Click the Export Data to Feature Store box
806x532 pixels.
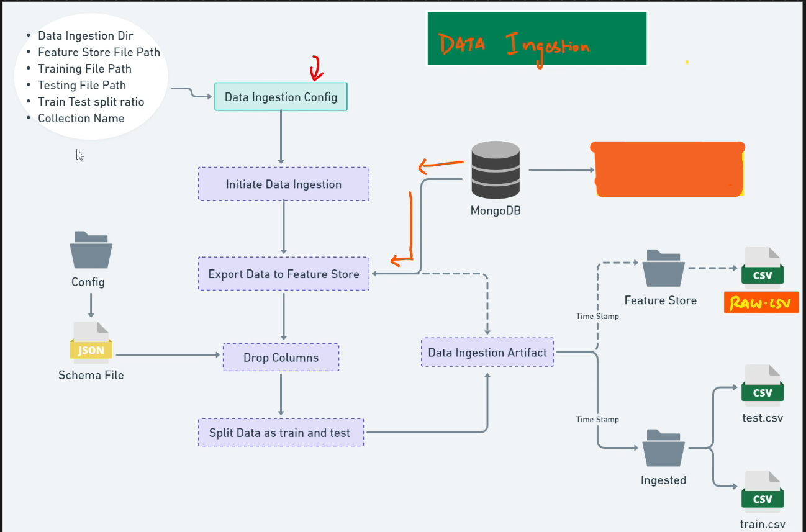click(x=283, y=274)
